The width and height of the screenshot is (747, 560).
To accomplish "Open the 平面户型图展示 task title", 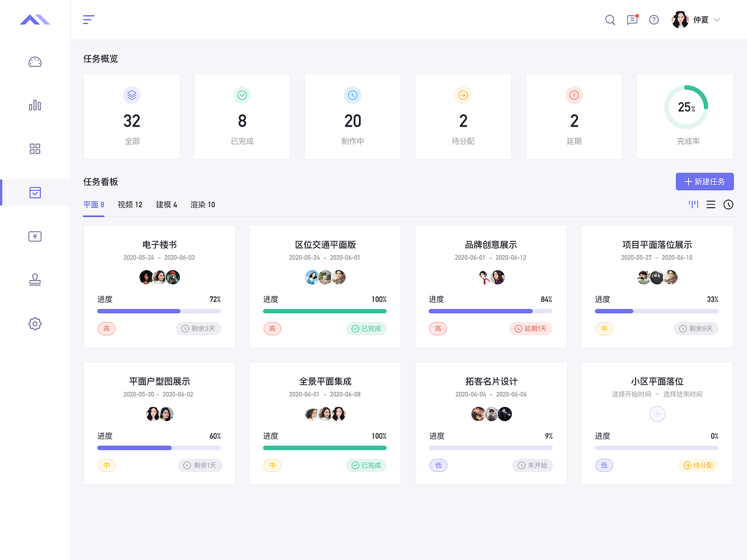I will pyautogui.click(x=159, y=381).
